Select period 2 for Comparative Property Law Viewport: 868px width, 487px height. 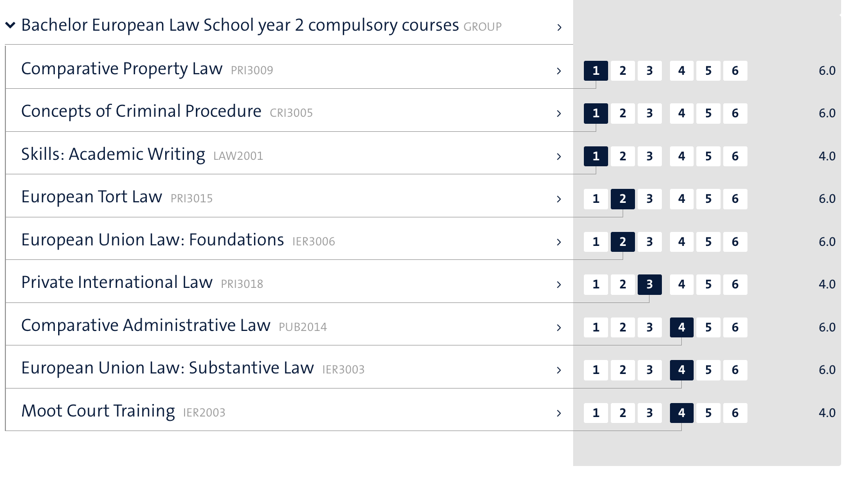[x=623, y=70]
